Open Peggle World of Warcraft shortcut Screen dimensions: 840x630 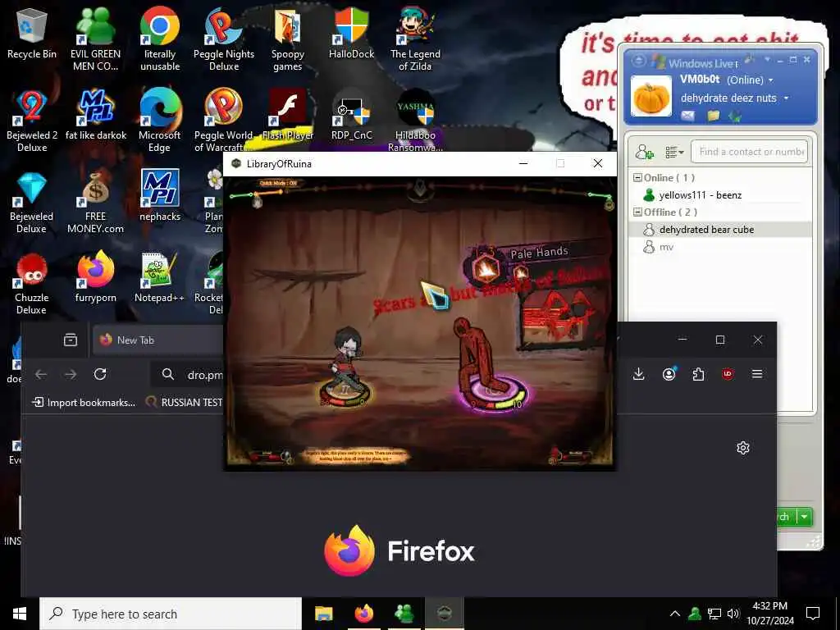pyautogui.click(x=224, y=120)
